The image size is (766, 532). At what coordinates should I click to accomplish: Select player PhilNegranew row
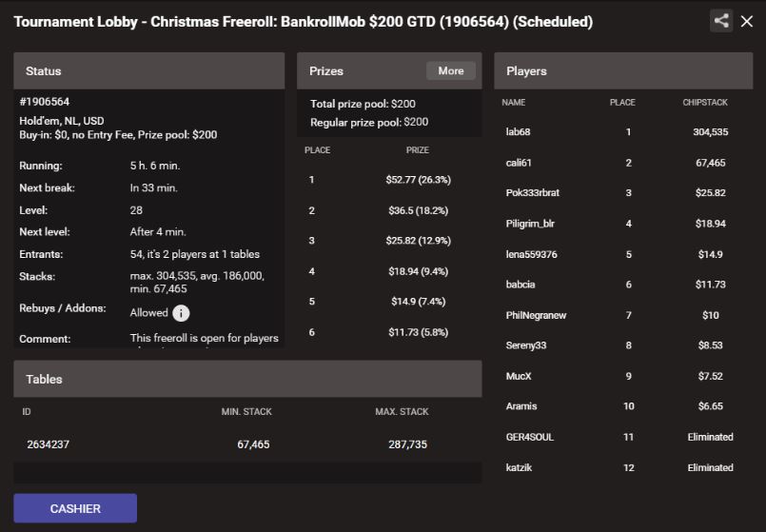coord(623,315)
